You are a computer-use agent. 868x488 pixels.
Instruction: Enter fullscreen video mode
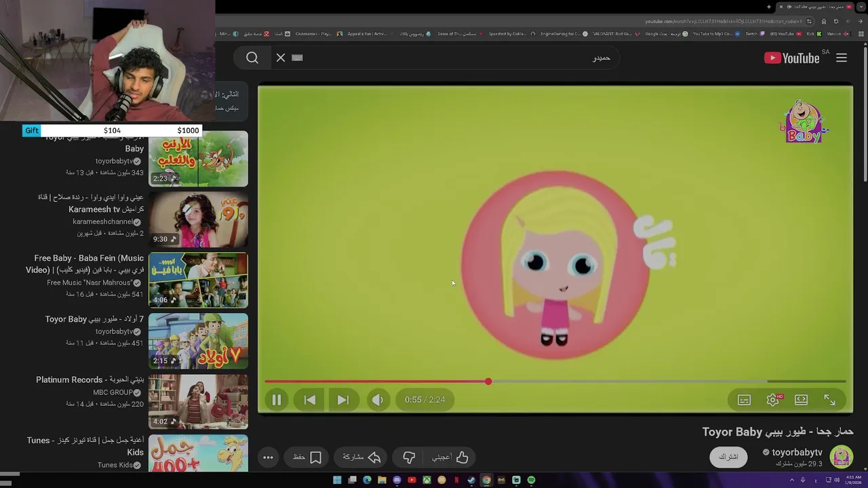click(x=829, y=400)
